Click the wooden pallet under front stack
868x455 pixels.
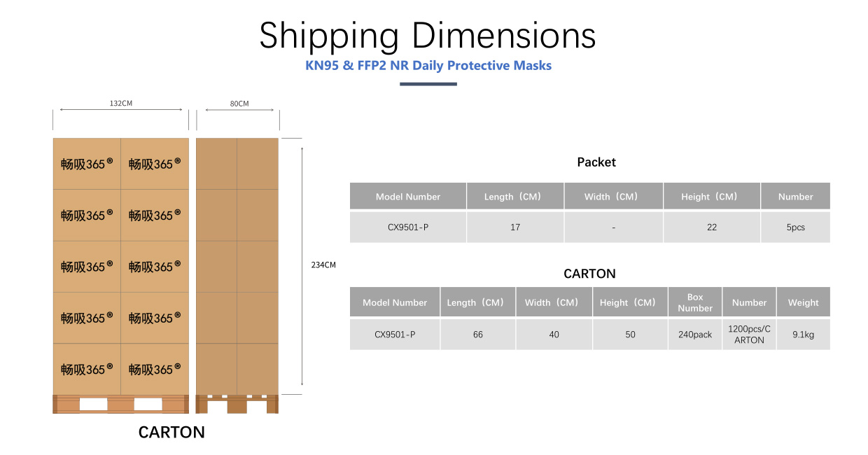coord(120,404)
